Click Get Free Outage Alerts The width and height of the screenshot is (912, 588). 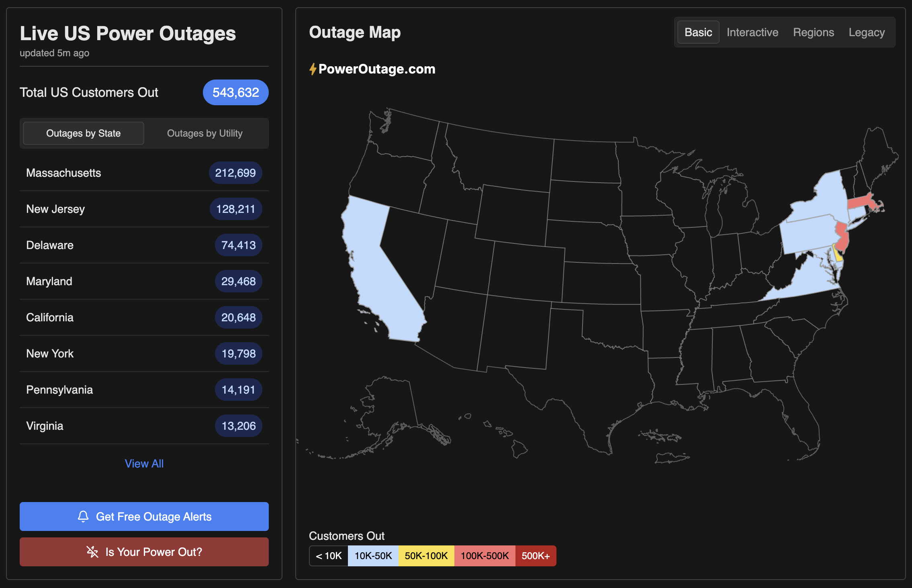point(144,517)
